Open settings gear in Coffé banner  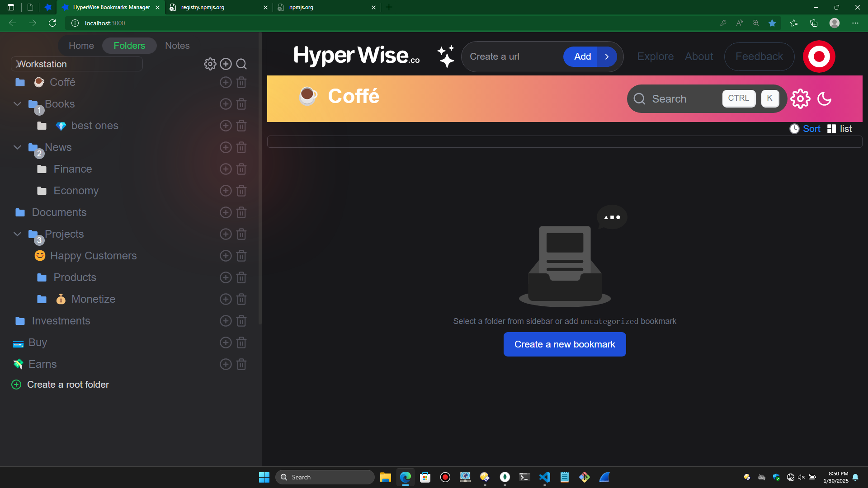(x=800, y=99)
